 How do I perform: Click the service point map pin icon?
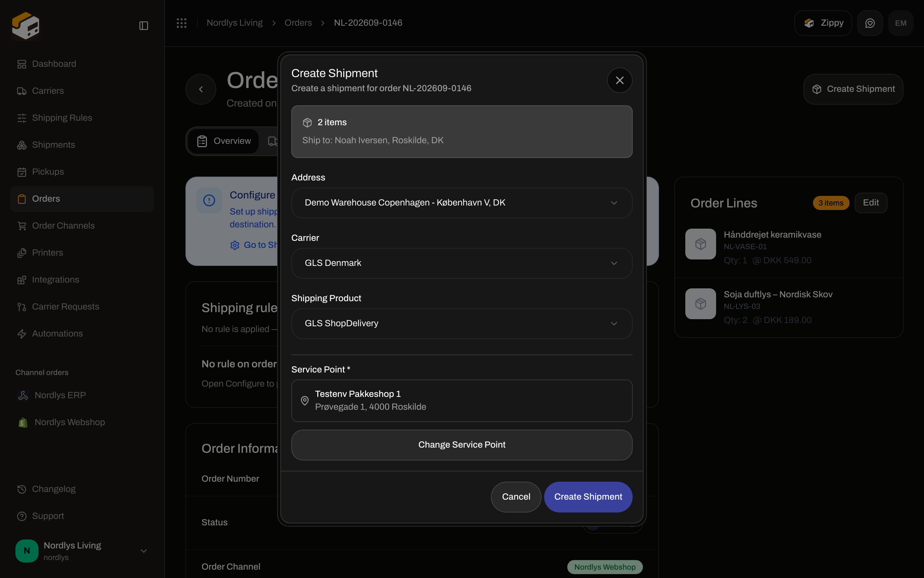[x=304, y=401]
